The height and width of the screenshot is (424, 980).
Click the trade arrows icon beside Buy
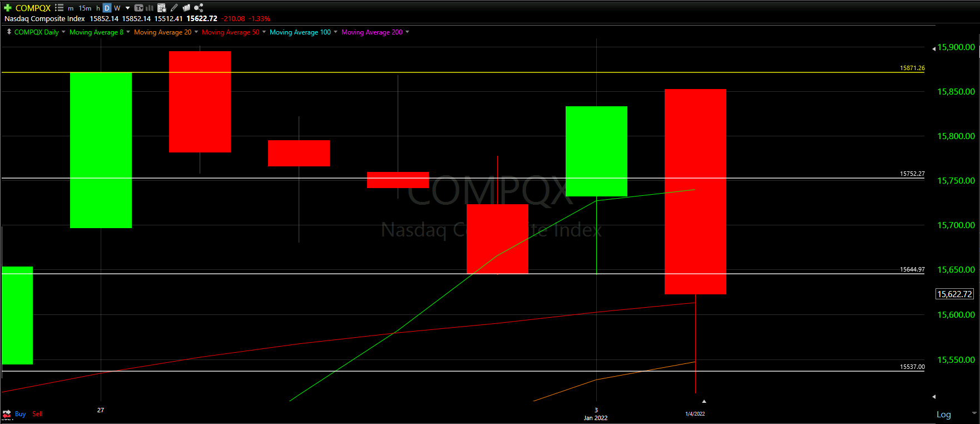7,413
